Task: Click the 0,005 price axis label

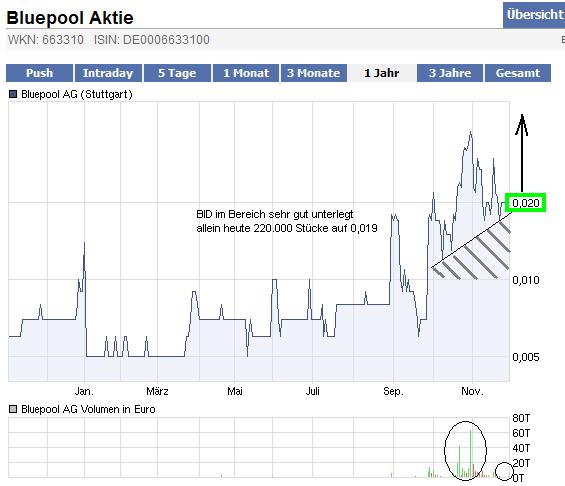Action: click(526, 357)
